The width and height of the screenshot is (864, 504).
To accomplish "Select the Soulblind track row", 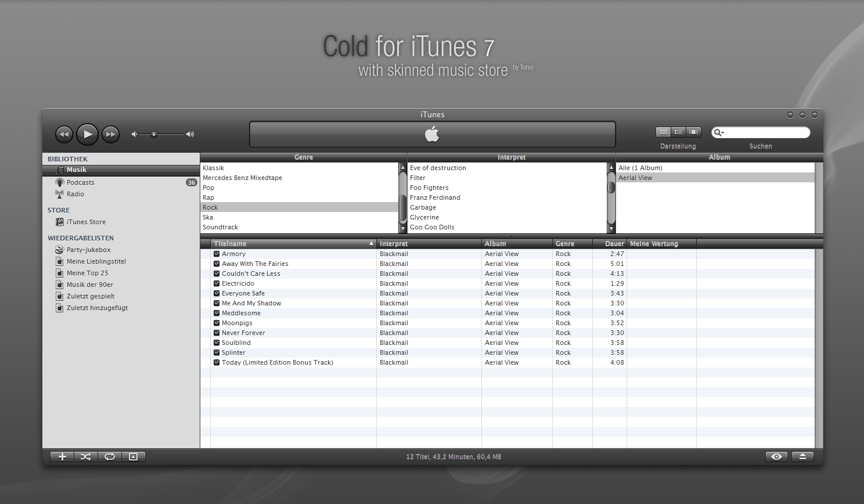I will pyautogui.click(x=507, y=343).
